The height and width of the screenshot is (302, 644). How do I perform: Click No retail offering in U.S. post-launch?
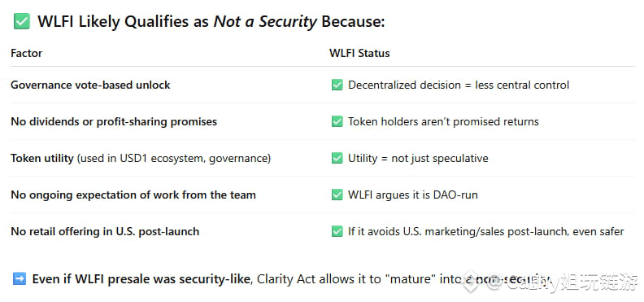[105, 231]
